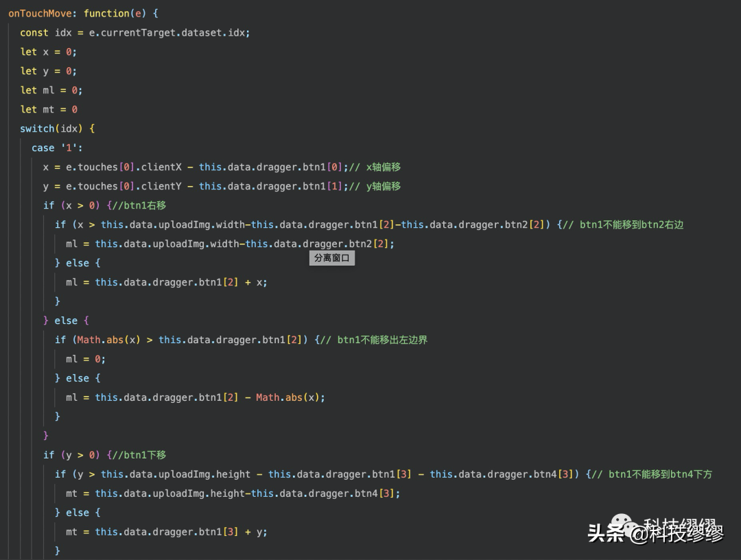Click the switch(idx) statement

[x=57, y=128]
